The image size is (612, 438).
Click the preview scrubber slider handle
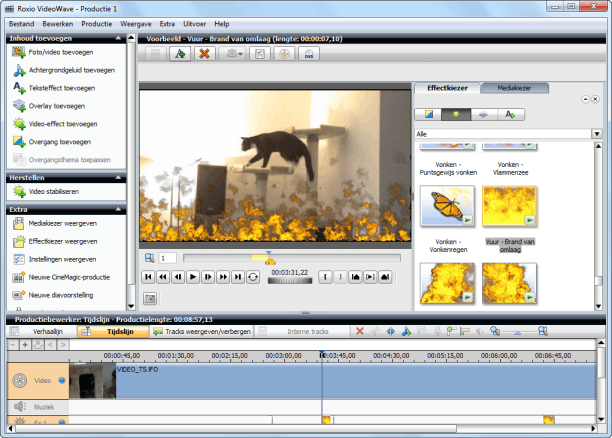point(268,258)
